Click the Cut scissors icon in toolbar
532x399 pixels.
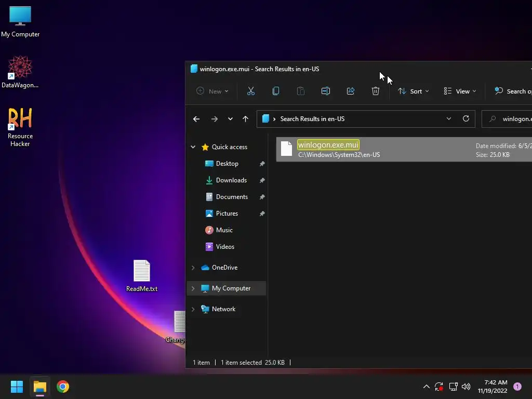coord(251,91)
